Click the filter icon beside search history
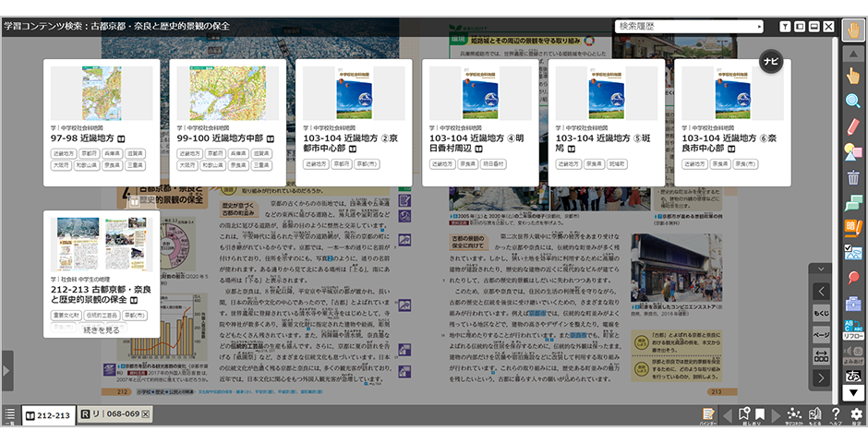 [786, 26]
